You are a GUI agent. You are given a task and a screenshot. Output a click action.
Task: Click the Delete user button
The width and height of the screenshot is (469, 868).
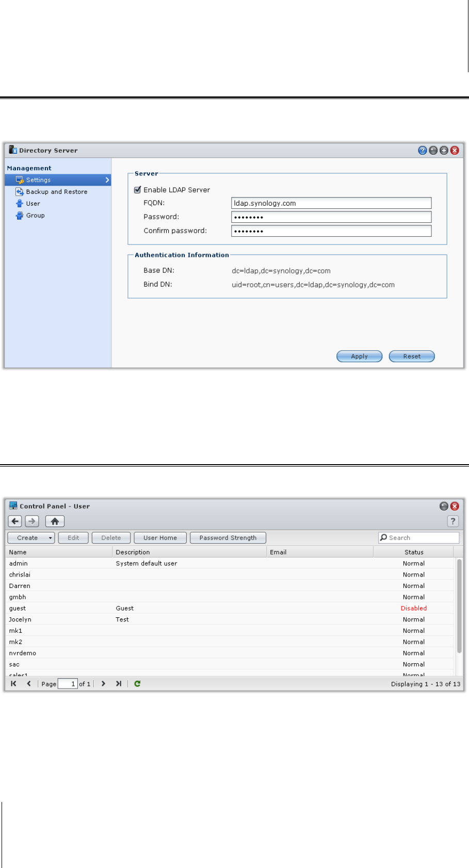tap(111, 538)
